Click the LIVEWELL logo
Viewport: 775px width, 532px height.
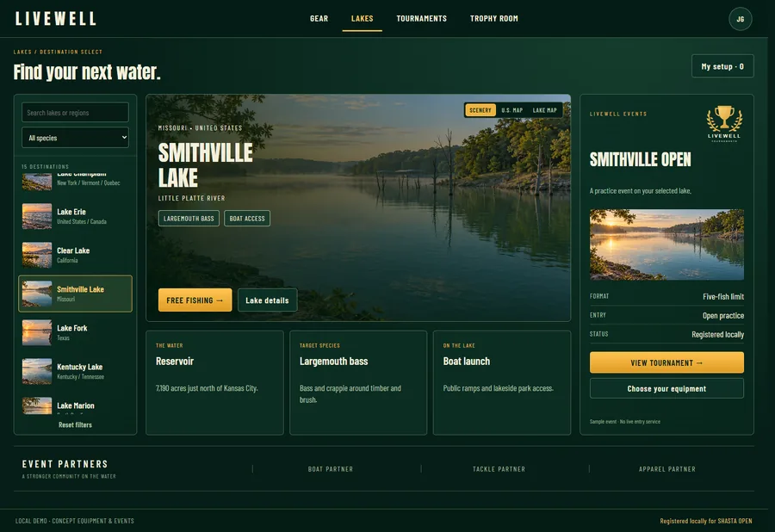(x=55, y=19)
